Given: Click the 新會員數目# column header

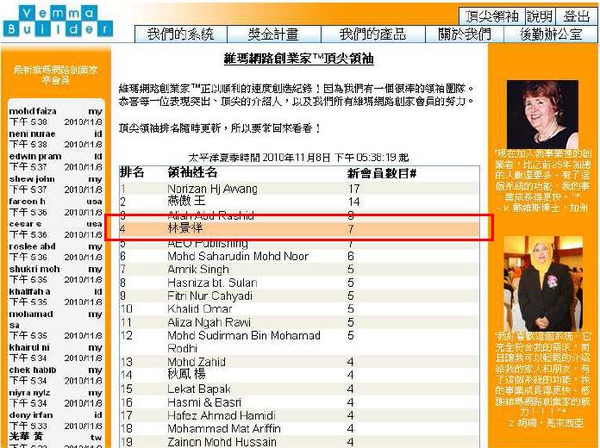Looking at the screenshot, I should (x=382, y=174).
